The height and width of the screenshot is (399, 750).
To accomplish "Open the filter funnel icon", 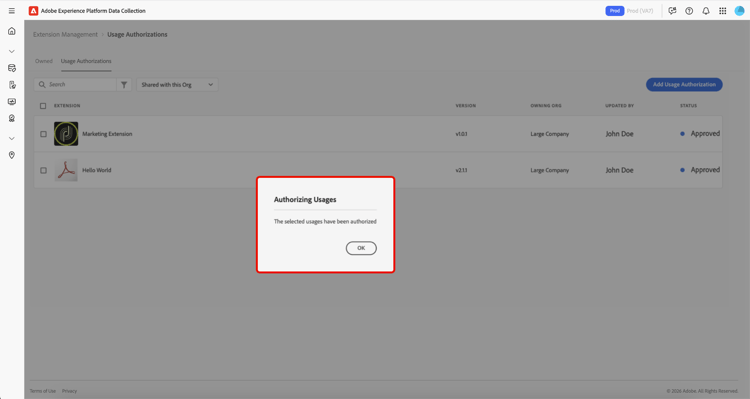I will pyautogui.click(x=124, y=85).
